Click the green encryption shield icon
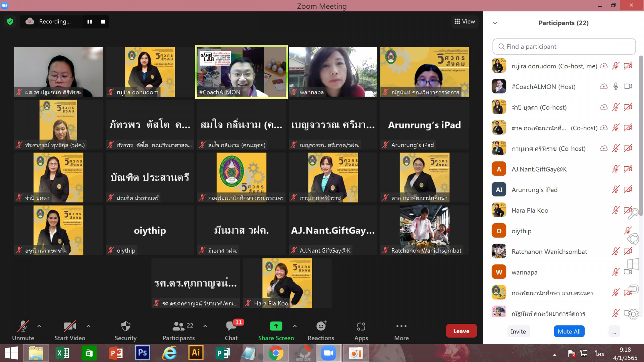644x362 pixels. point(10,21)
